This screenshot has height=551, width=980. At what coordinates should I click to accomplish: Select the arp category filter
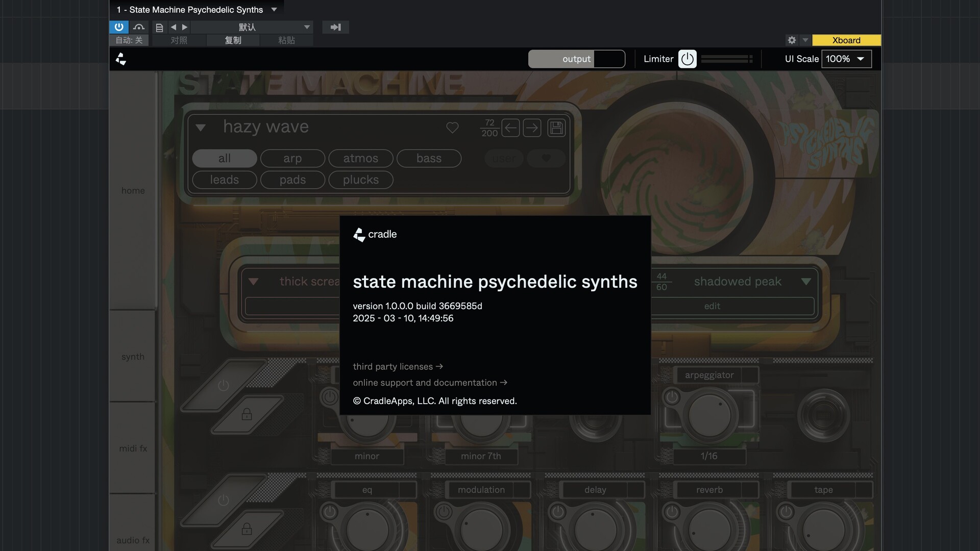coord(292,159)
